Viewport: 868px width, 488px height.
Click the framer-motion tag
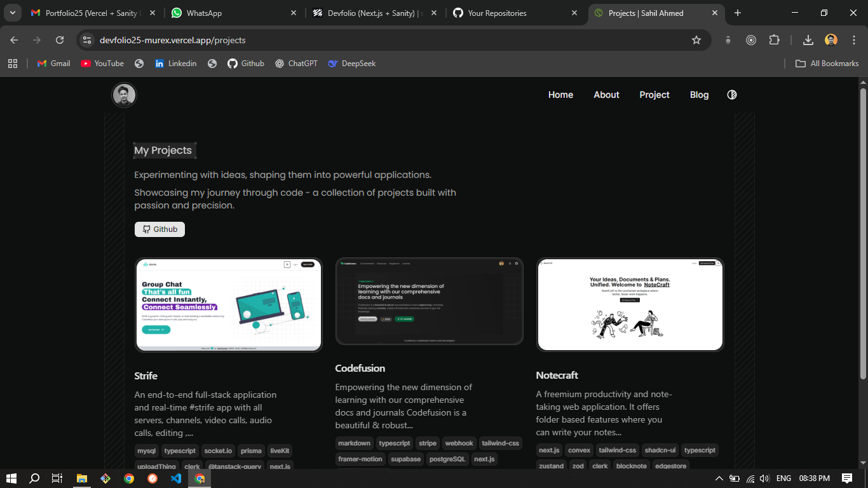tap(360, 459)
